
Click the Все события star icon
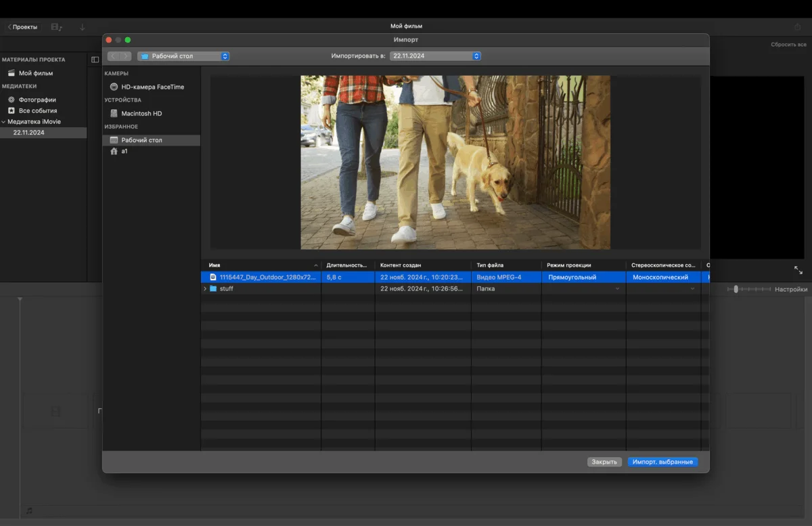(x=11, y=110)
